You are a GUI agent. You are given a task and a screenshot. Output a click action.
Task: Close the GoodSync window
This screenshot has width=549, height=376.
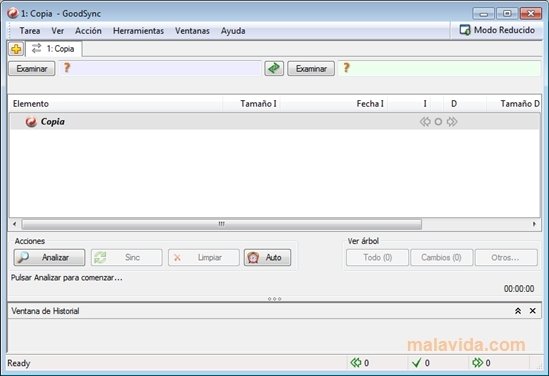click(x=530, y=14)
